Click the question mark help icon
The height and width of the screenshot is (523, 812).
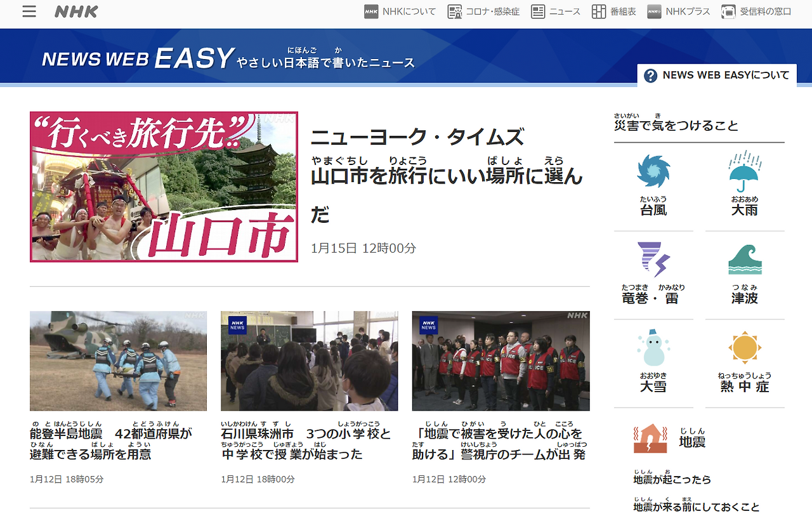(650, 76)
